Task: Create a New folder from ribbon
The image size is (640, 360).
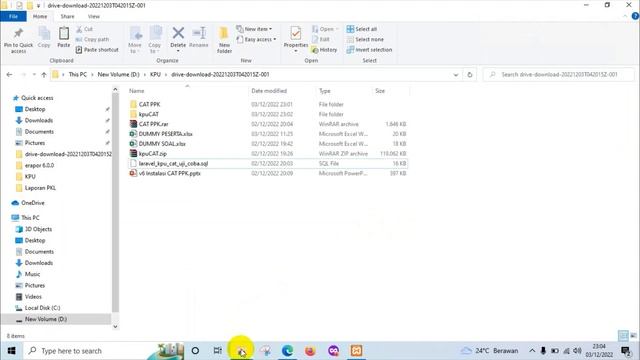Action: tap(224, 40)
